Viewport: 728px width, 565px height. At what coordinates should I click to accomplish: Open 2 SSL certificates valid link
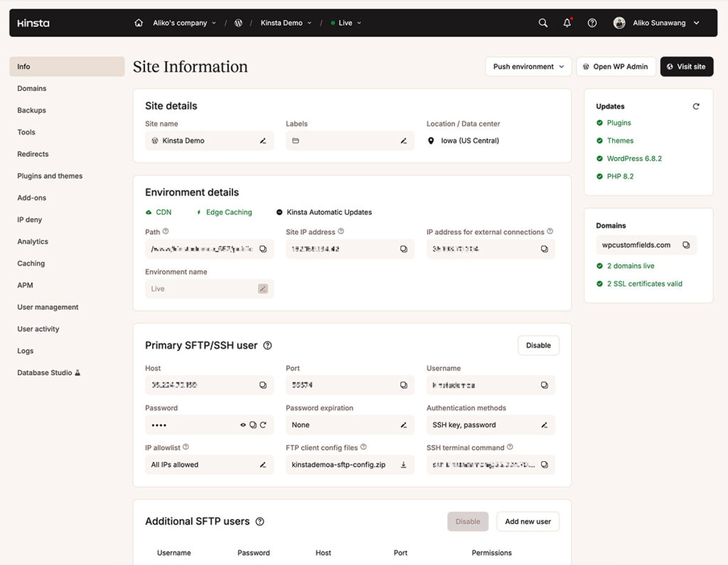click(x=644, y=283)
